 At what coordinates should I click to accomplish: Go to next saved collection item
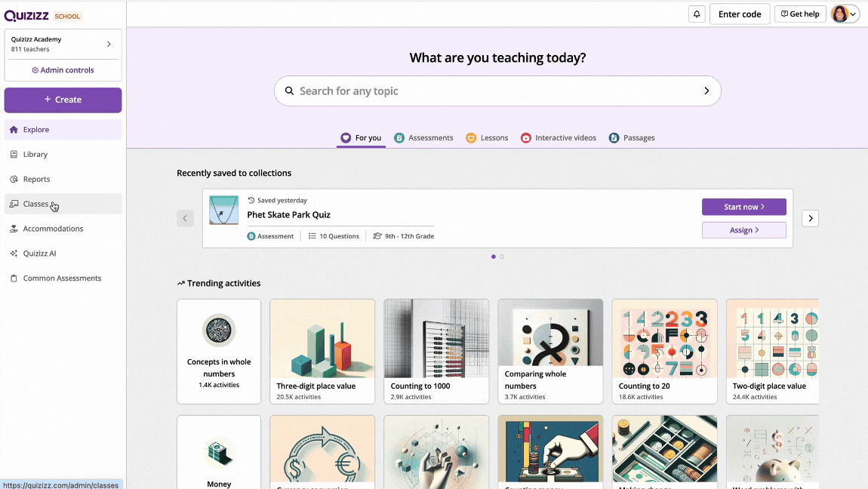[x=811, y=219]
